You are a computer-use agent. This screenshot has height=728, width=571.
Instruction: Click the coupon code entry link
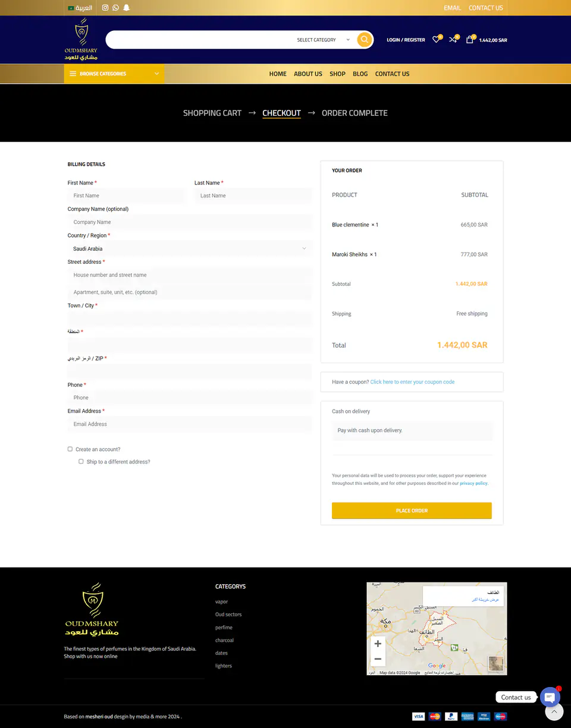coord(412,382)
